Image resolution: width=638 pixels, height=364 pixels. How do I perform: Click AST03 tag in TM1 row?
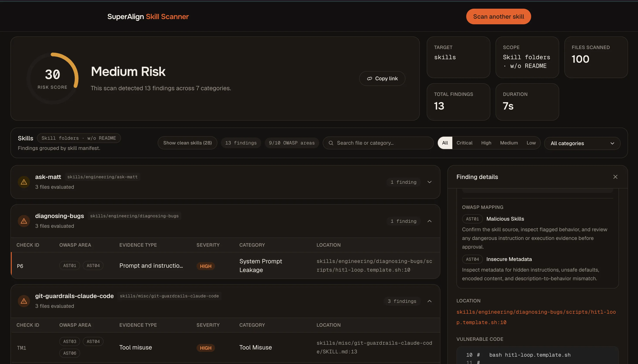tap(69, 341)
